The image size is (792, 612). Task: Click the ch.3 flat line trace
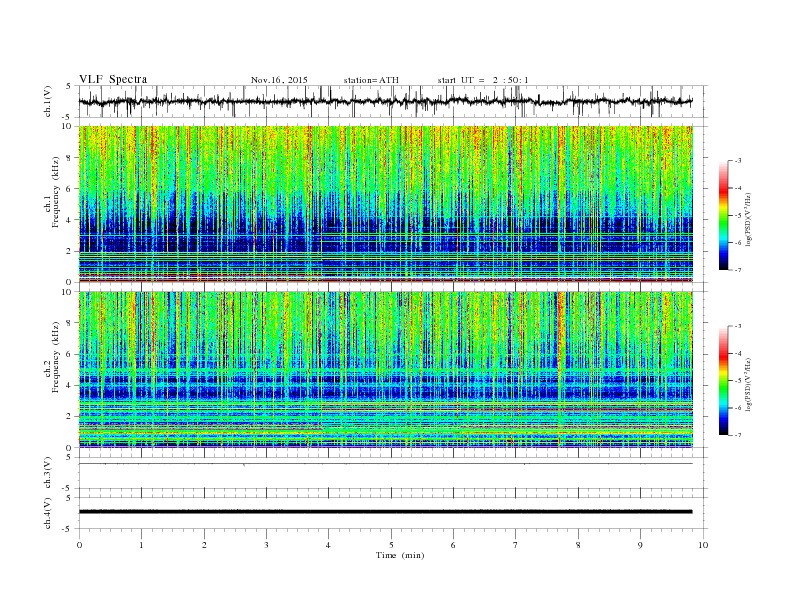[385, 464]
